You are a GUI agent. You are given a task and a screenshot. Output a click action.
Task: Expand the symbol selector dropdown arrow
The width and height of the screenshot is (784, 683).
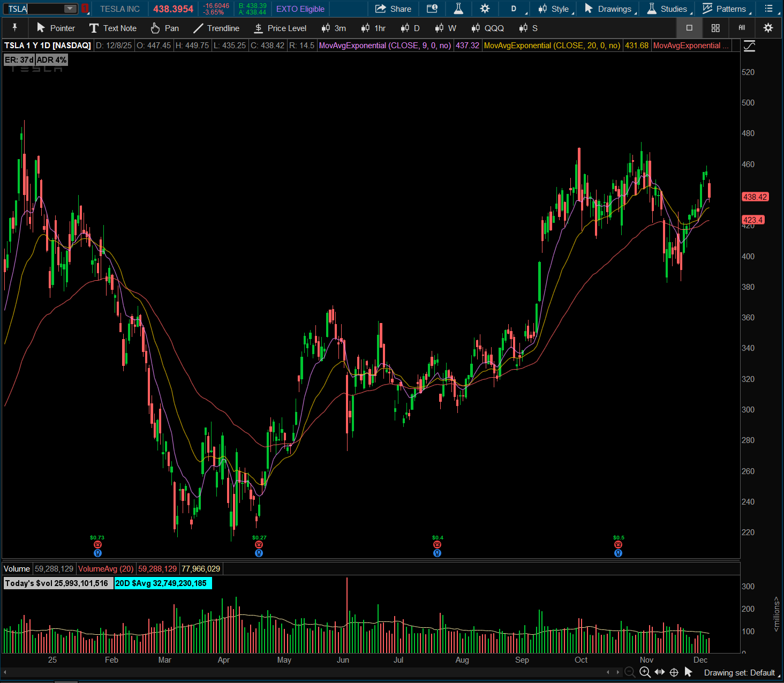click(x=70, y=9)
